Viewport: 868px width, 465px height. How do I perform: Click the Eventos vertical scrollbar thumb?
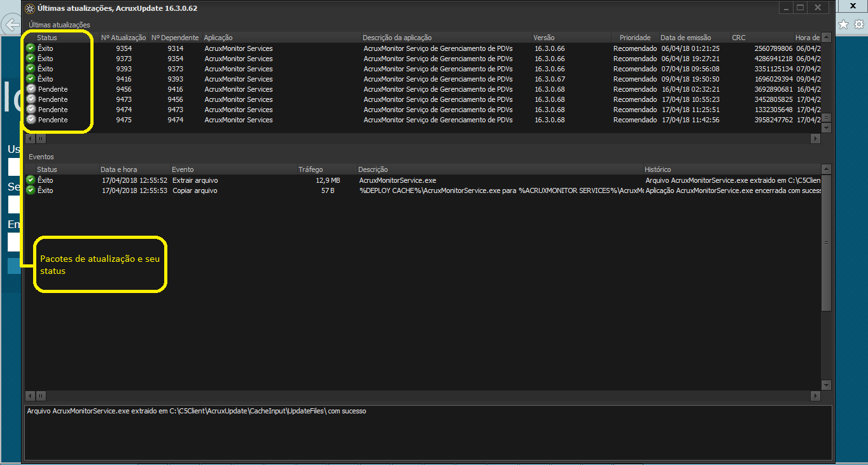[x=826, y=243]
